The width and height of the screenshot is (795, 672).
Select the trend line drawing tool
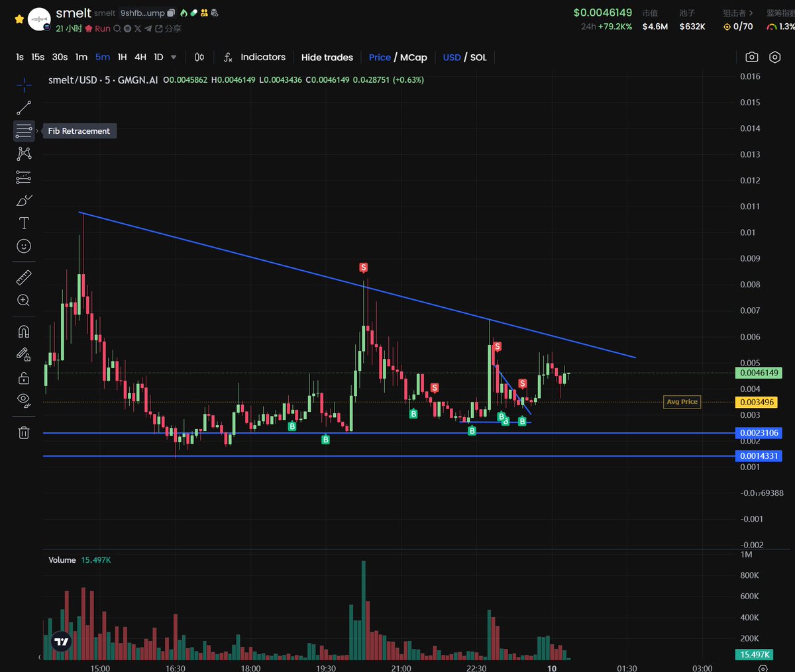[24, 108]
